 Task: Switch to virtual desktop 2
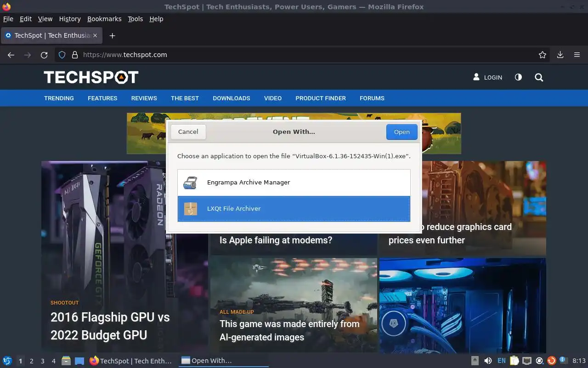click(x=31, y=361)
